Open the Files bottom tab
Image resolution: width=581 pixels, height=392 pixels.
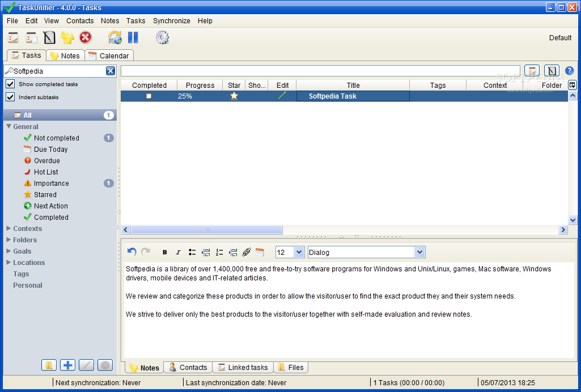point(291,367)
